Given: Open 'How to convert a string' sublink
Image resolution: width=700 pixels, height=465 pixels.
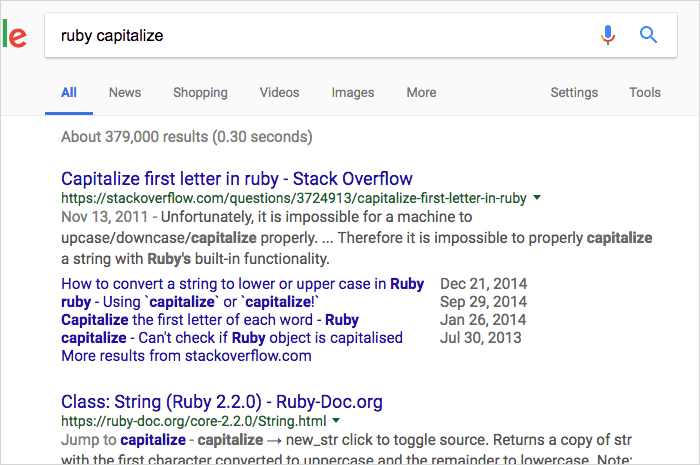Looking at the screenshot, I should tap(242, 284).
